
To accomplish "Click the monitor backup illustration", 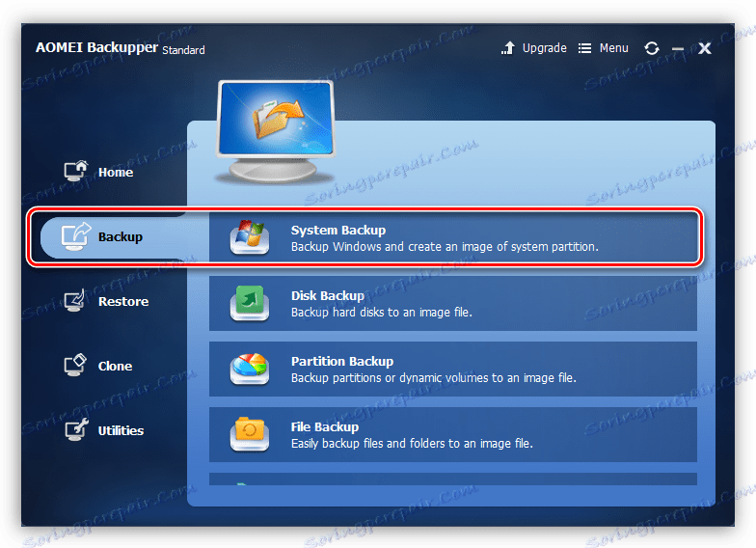I will tap(276, 131).
